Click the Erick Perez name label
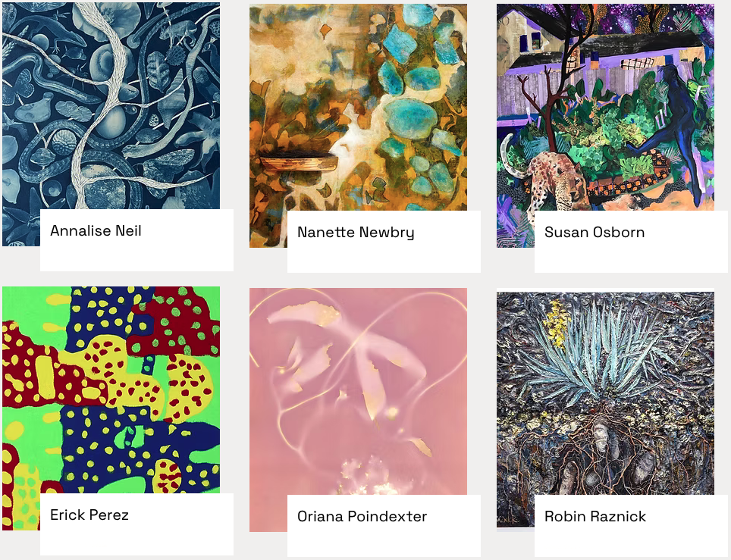 click(89, 515)
